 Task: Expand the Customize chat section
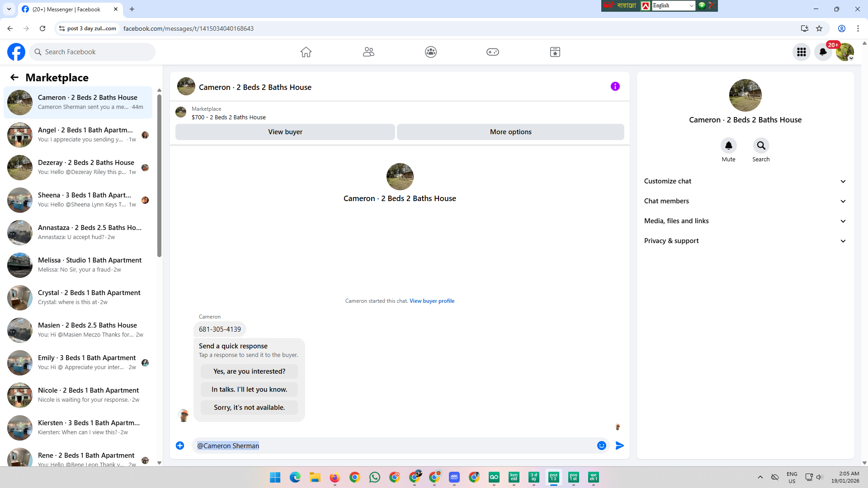pyautogui.click(x=745, y=181)
